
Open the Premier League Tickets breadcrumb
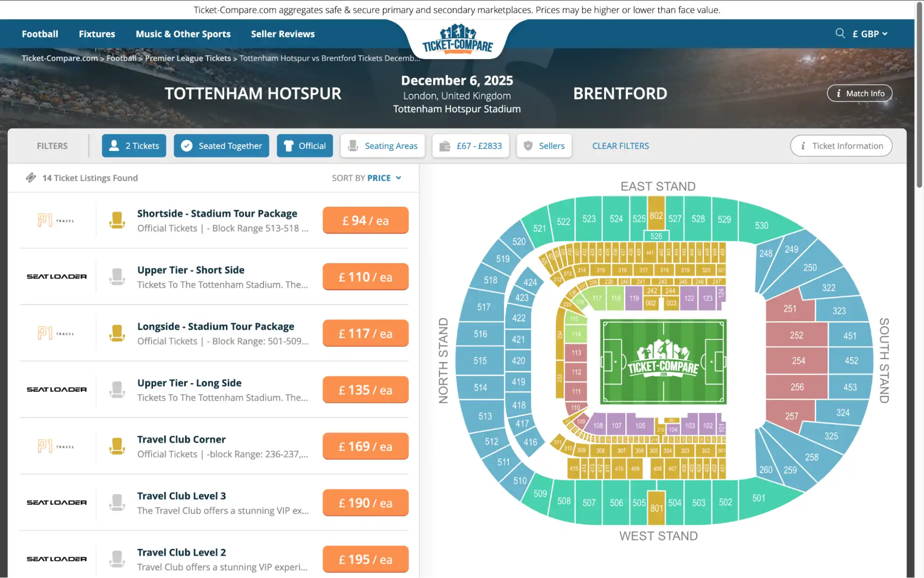coord(187,58)
